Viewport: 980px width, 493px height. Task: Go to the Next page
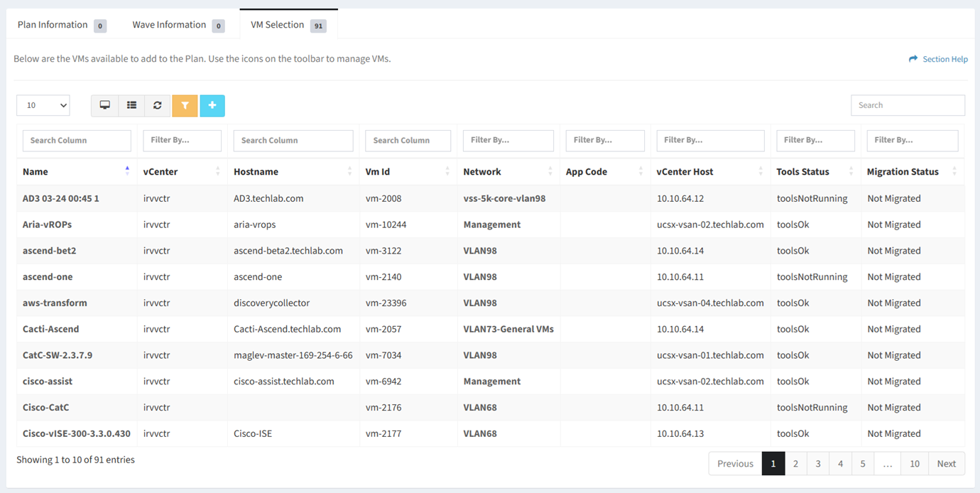pos(946,463)
